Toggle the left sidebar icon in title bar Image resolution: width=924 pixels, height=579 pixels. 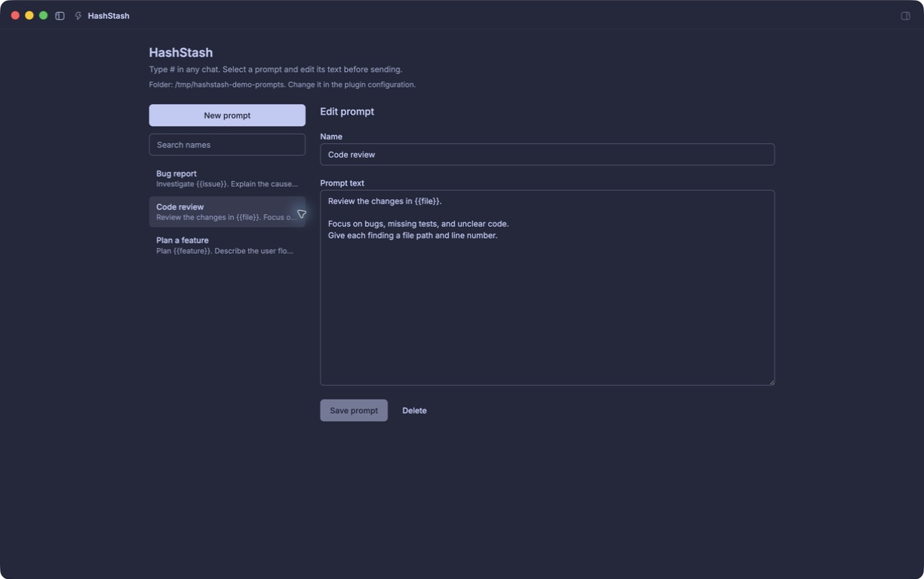(60, 16)
